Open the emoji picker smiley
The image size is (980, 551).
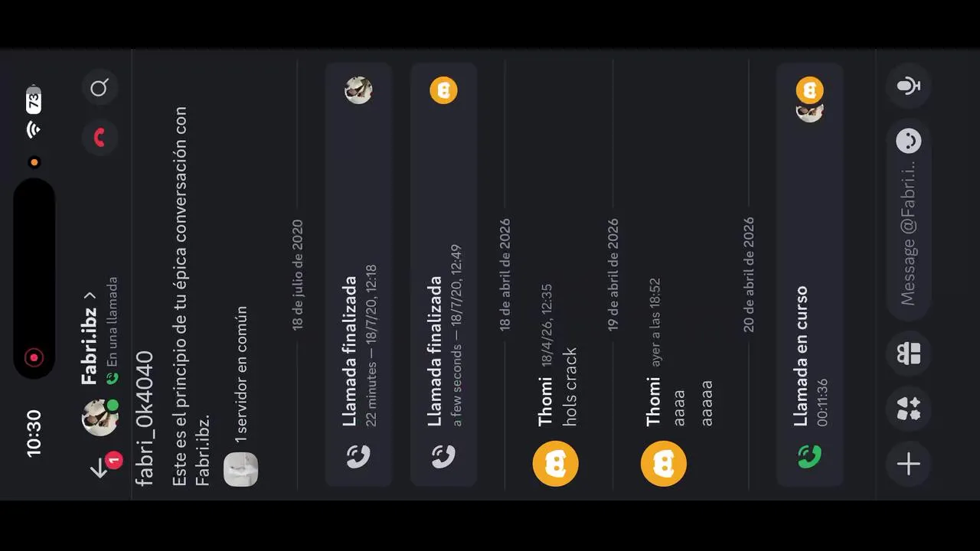pyautogui.click(x=909, y=141)
